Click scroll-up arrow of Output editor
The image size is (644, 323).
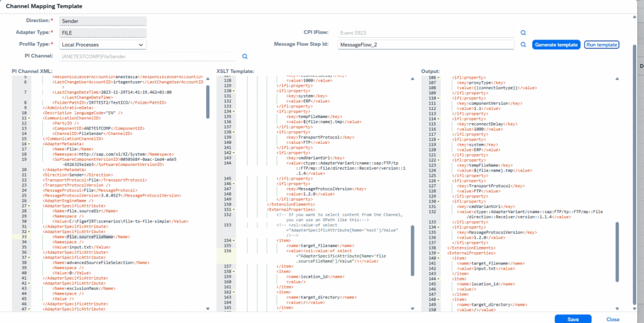click(617, 79)
